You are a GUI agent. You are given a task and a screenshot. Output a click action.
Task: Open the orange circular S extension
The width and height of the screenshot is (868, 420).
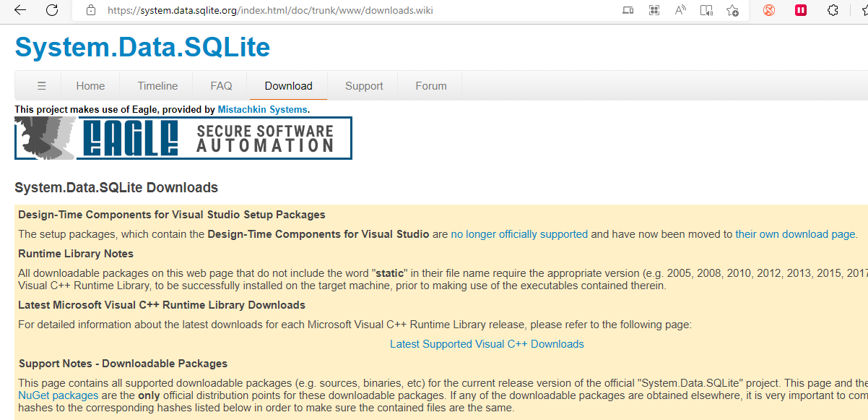tap(769, 10)
